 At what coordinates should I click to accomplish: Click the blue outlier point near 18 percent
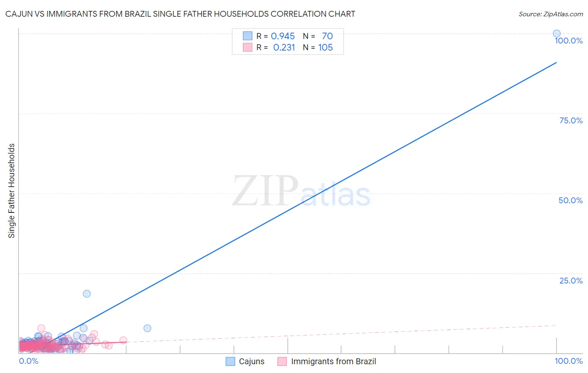(x=87, y=294)
